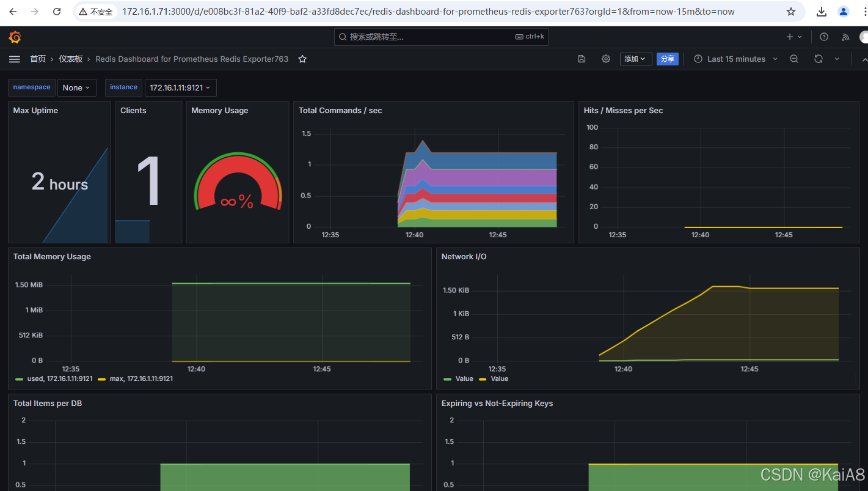Click the Total Commands / sec title
Image resolution: width=868 pixels, height=491 pixels.
point(340,111)
